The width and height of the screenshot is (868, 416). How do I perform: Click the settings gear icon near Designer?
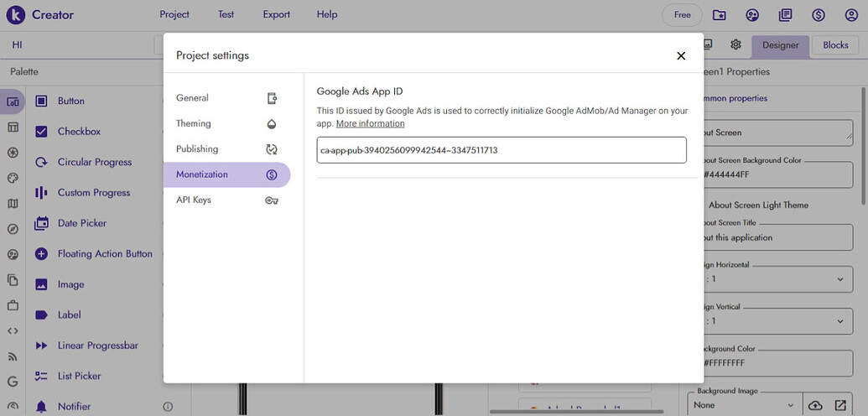pos(735,44)
